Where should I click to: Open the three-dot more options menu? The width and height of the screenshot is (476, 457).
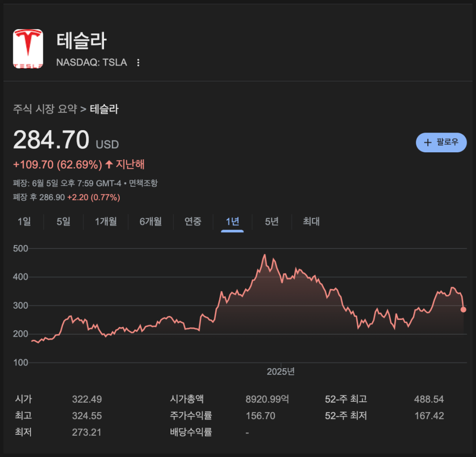point(138,63)
